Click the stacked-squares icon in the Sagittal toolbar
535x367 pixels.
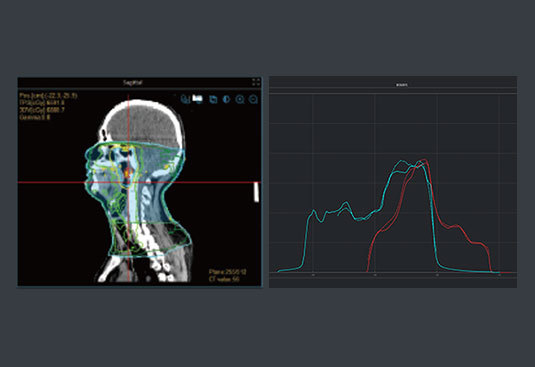[x=213, y=99]
